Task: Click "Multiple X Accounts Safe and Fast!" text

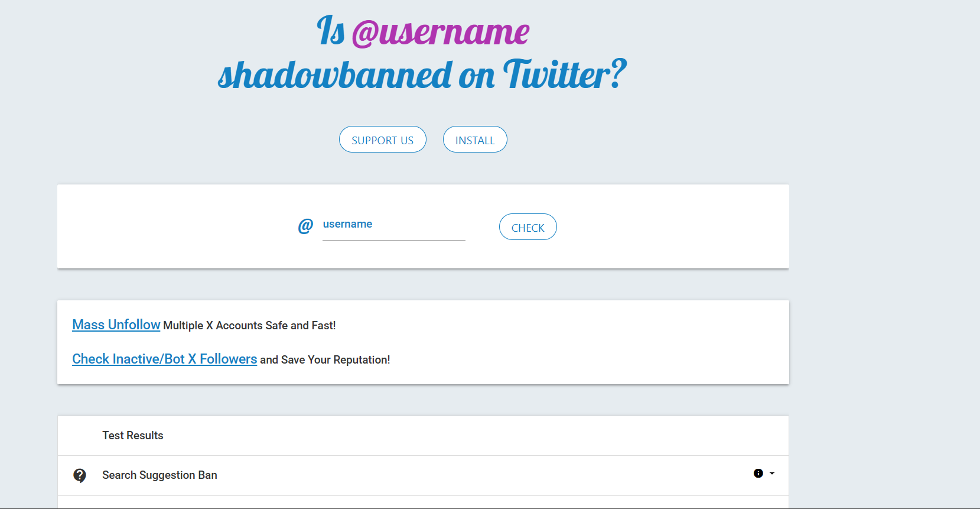Action: 249,326
